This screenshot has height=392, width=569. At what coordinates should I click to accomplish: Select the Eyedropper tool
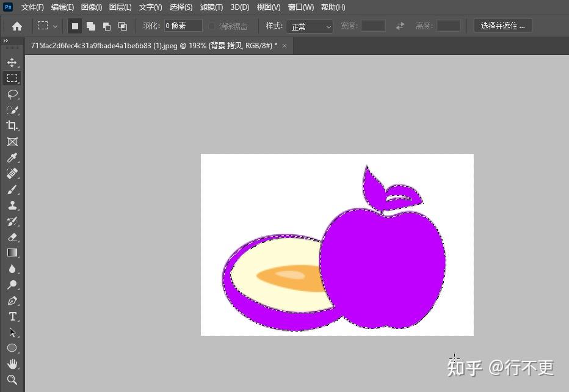coord(12,158)
